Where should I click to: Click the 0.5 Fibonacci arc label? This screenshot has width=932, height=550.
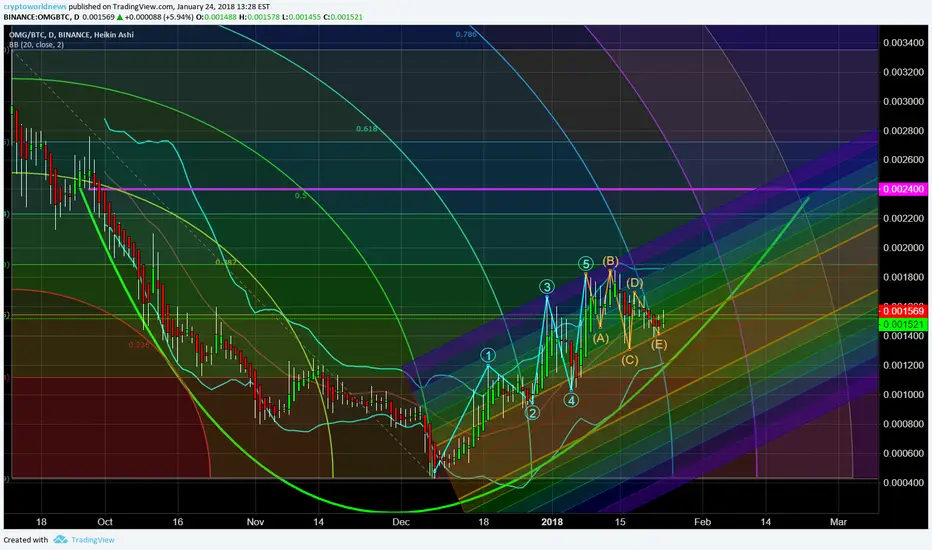coord(301,195)
